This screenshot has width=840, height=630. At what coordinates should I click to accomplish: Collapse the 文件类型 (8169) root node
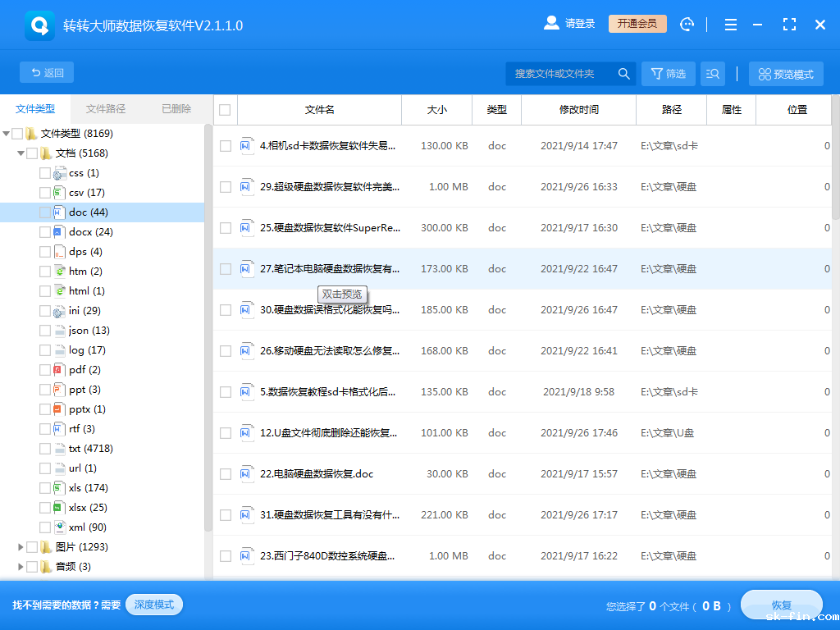click(x=8, y=133)
